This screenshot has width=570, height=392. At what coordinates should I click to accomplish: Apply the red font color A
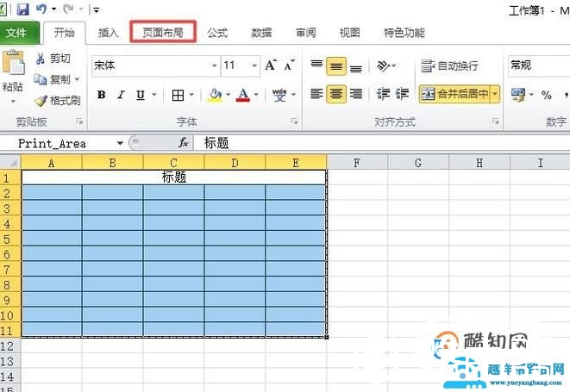pyautogui.click(x=243, y=95)
